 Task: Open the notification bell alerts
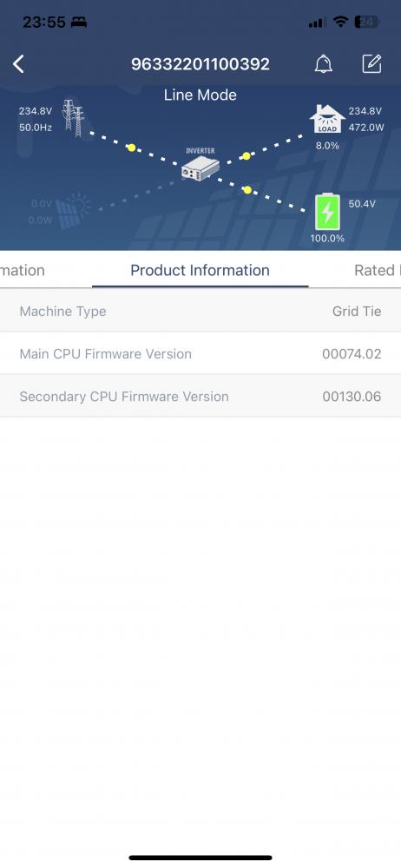point(324,64)
